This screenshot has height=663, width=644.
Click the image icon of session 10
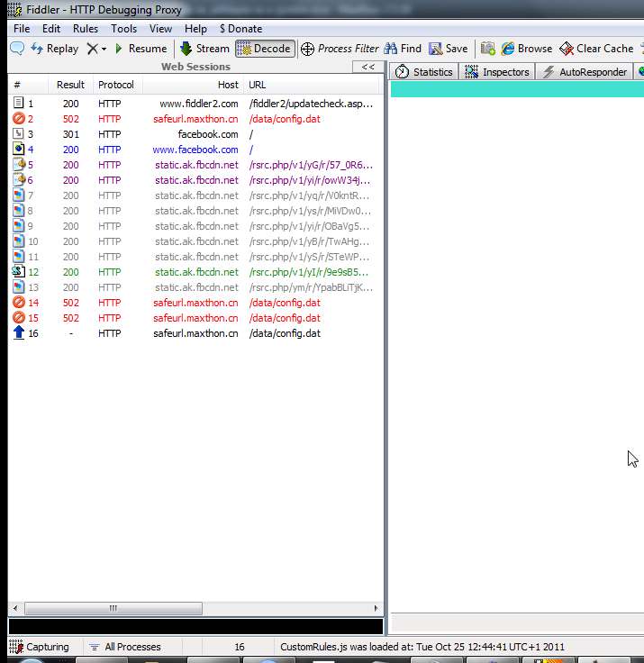[x=18, y=241]
